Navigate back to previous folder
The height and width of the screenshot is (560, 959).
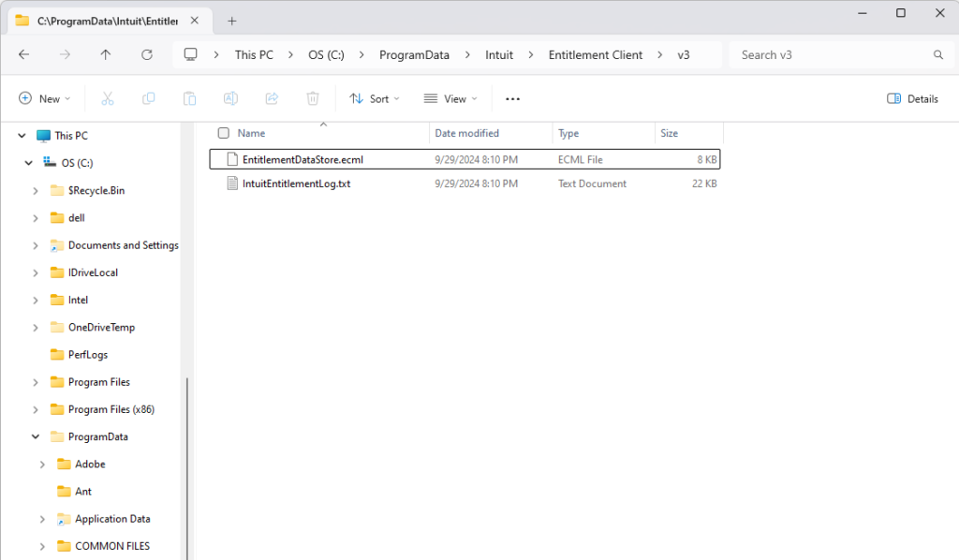pyautogui.click(x=24, y=54)
